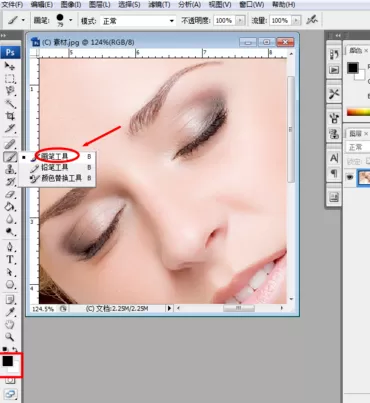Open the 选择(S) menu
The height and width of the screenshot is (403, 370).
point(129,5)
